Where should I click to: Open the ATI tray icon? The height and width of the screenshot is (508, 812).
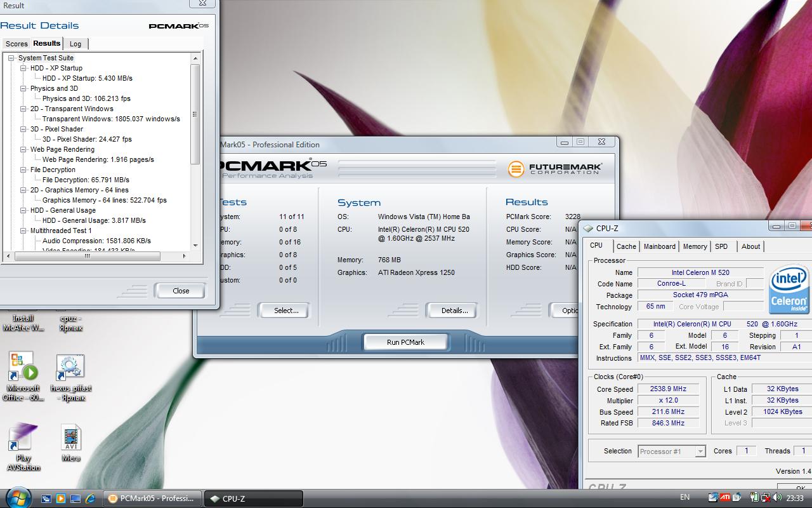point(724,498)
